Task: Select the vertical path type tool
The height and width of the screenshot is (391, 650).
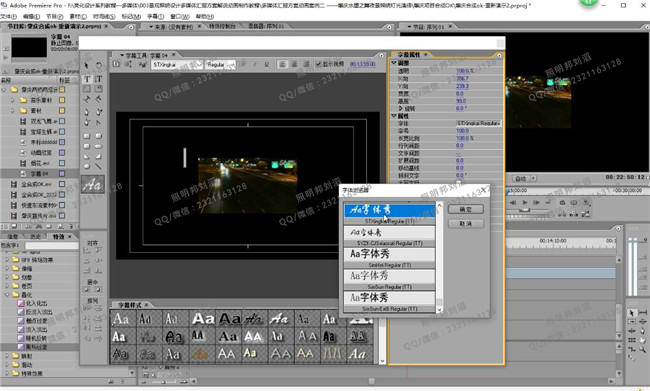Action: pos(99,99)
